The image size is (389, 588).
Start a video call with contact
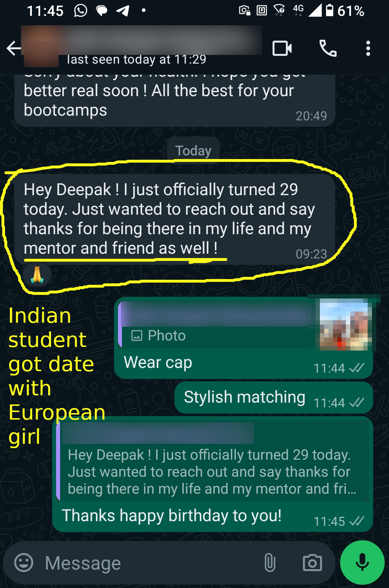[282, 48]
